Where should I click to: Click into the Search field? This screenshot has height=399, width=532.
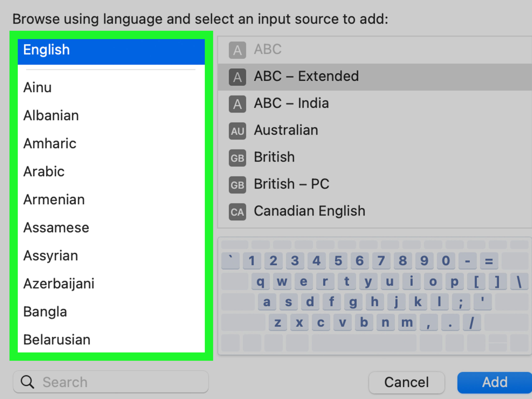pyautogui.click(x=120, y=382)
